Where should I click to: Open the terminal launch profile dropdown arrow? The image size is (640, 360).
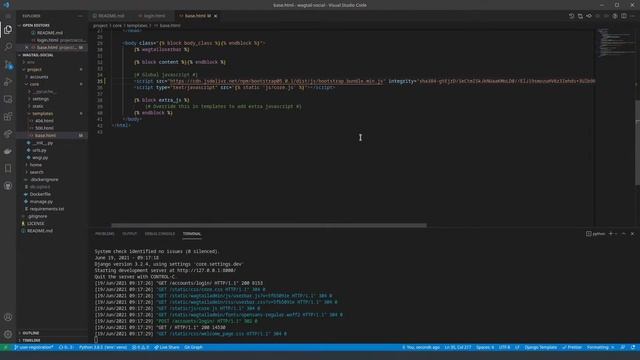(x=616, y=234)
